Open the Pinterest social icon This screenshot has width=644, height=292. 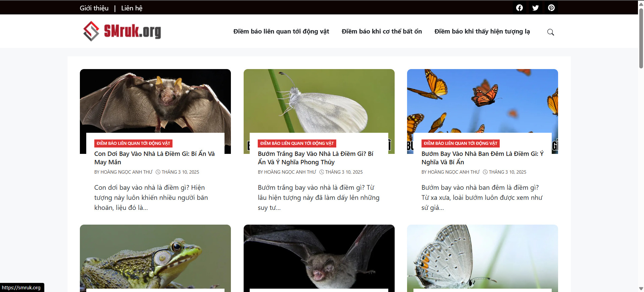551,8
